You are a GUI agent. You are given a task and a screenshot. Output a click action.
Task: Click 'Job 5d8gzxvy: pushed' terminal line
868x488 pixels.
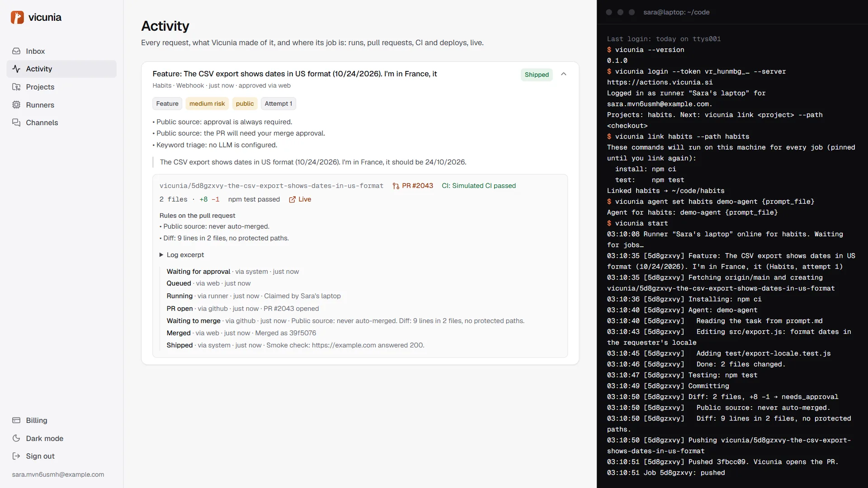666,473
